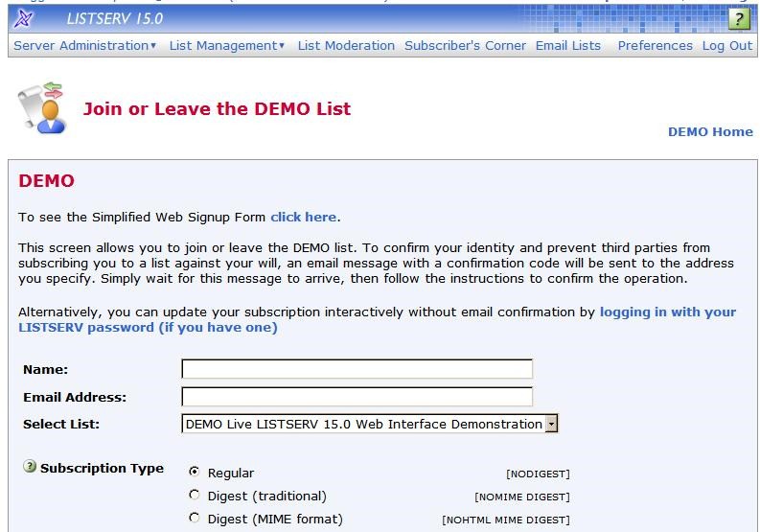
Task: Go to List Moderation
Action: tap(346, 46)
